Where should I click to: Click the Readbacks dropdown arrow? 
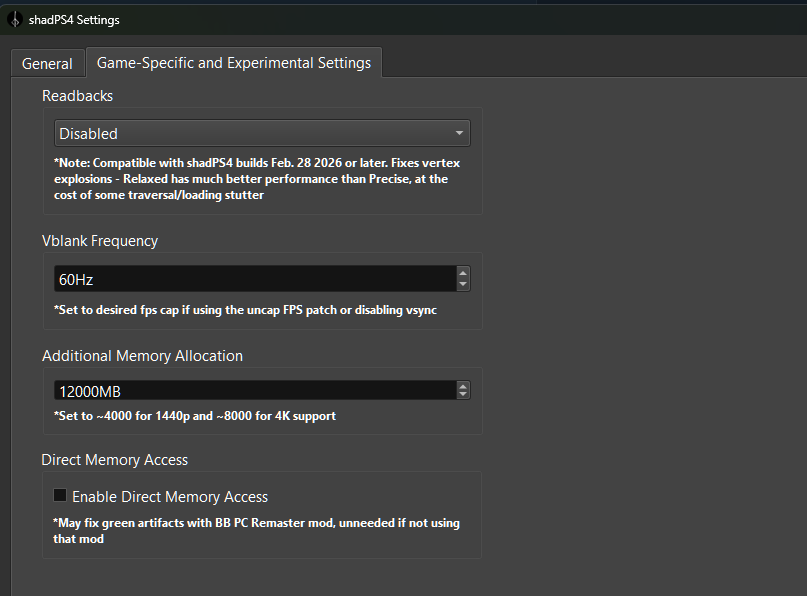[x=459, y=133]
